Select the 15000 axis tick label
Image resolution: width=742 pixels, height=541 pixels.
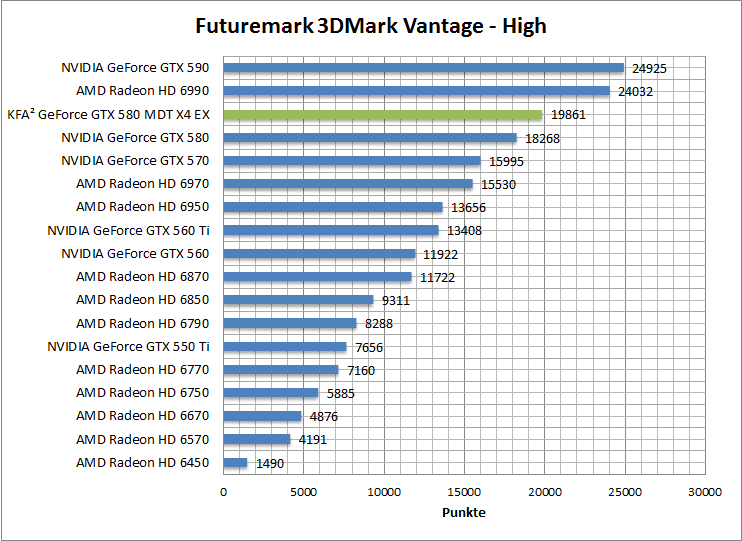(x=464, y=492)
